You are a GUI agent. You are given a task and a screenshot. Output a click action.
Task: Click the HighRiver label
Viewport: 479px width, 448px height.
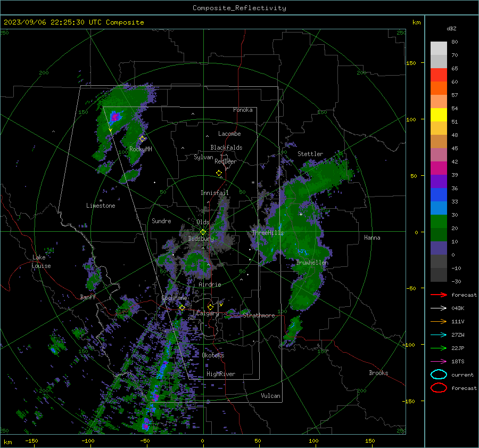click(221, 374)
